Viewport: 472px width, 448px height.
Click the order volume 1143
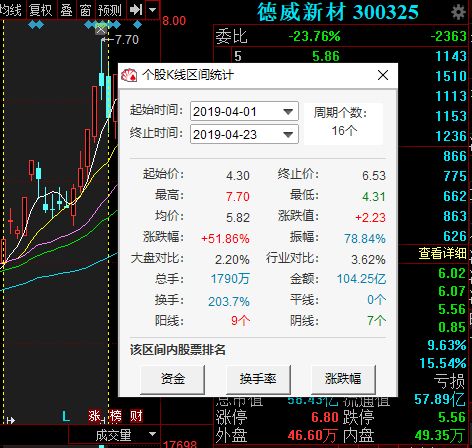[x=451, y=56]
